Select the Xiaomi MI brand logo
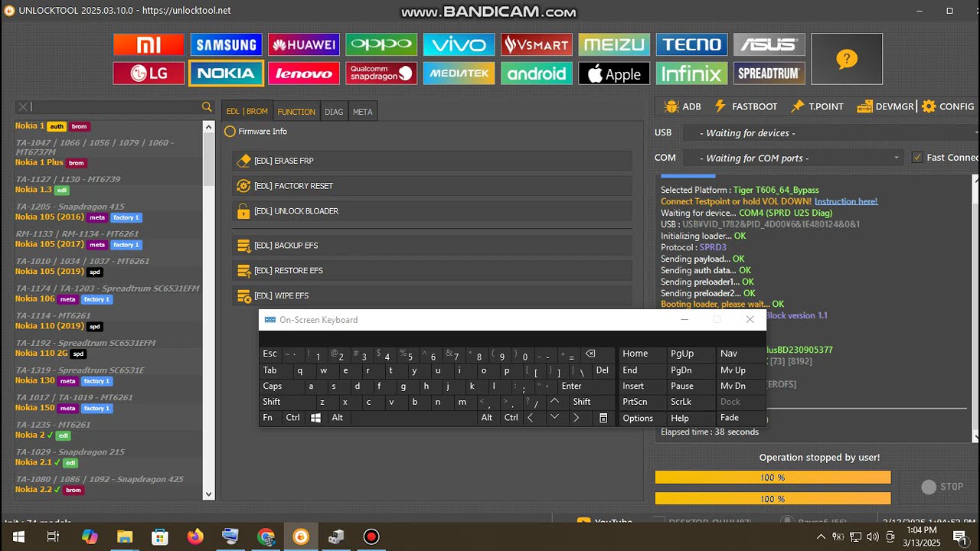This screenshot has width=980, height=551. [149, 44]
